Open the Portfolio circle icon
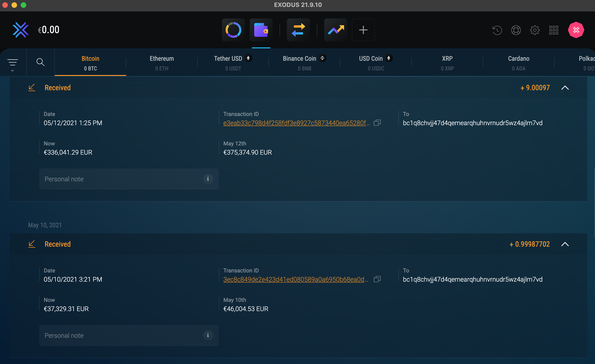The image size is (595, 364). [x=233, y=30]
